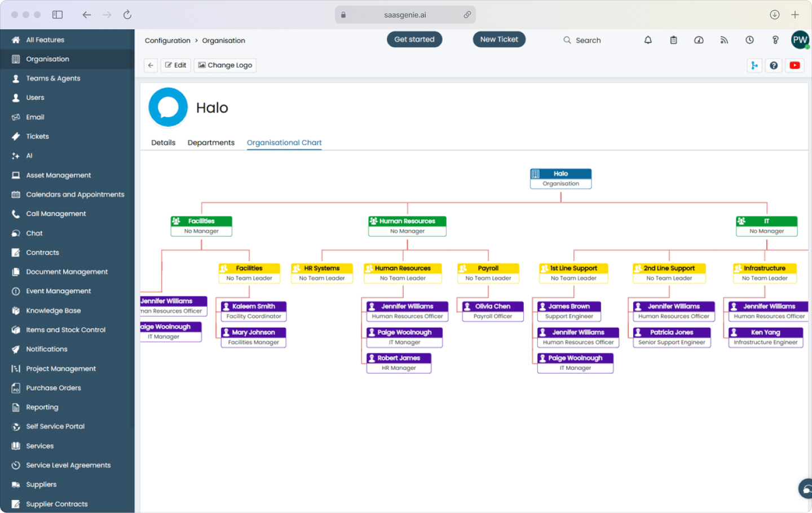The height and width of the screenshot is (513, 812).
Task: Click the org chart tree icon button
Action: 754,65
